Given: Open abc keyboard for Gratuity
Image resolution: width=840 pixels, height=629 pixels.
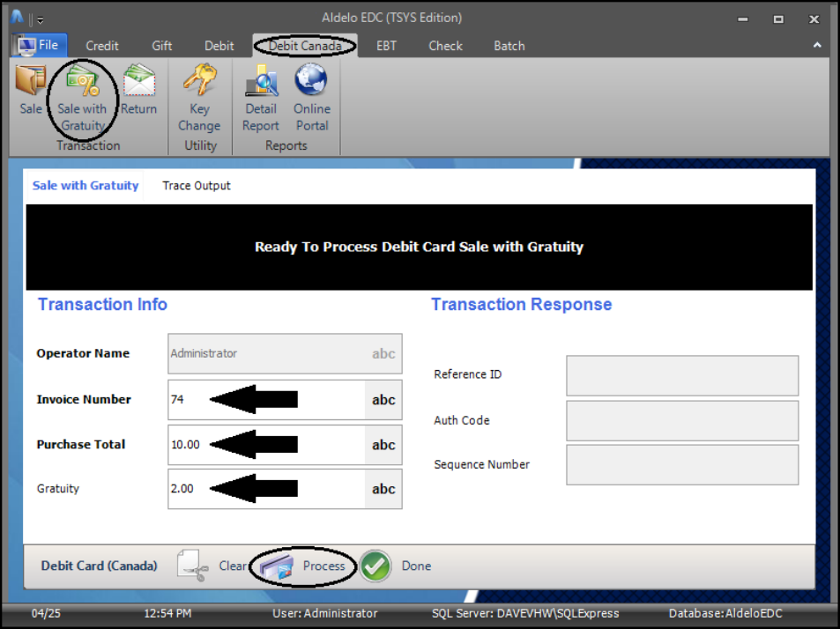Looking at the screenshot, I should (383, 489).
